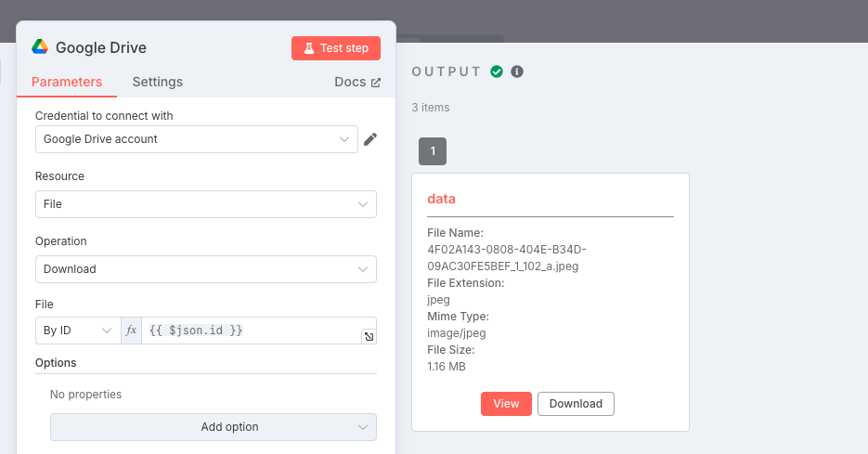Toggle the fx expression icon for File
868x454 pixels.
131,331
